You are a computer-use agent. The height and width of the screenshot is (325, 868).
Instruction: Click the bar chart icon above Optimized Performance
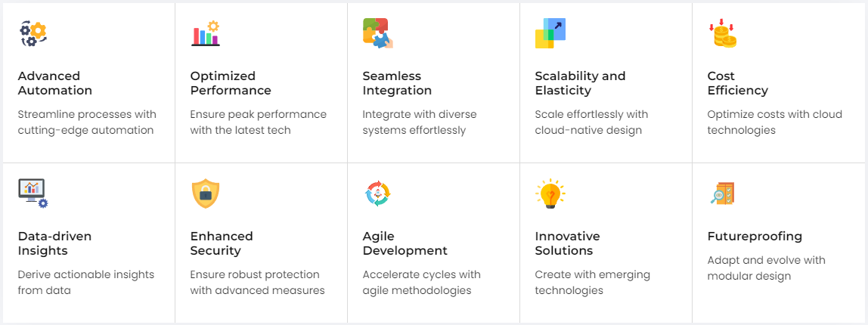(x=205, y=34)
